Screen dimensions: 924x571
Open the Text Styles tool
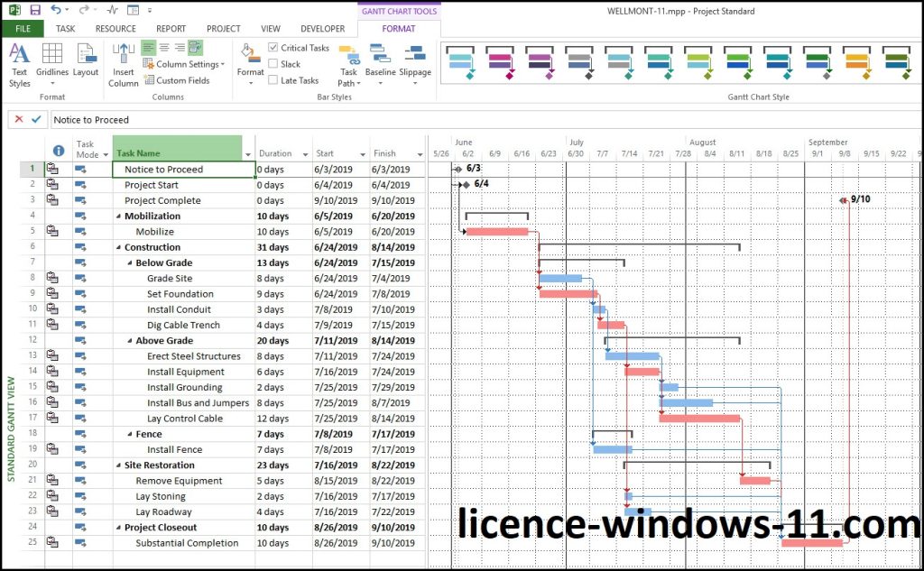tap(19, 63)
